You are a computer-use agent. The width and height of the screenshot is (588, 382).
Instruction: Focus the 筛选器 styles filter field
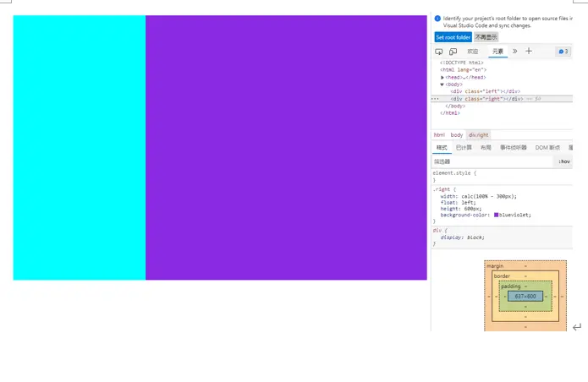pyautogui.click(x=492, y=161)
